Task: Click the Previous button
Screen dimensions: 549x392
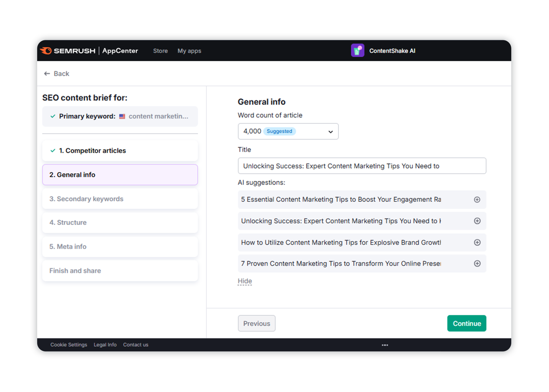Action: (256, 323)
